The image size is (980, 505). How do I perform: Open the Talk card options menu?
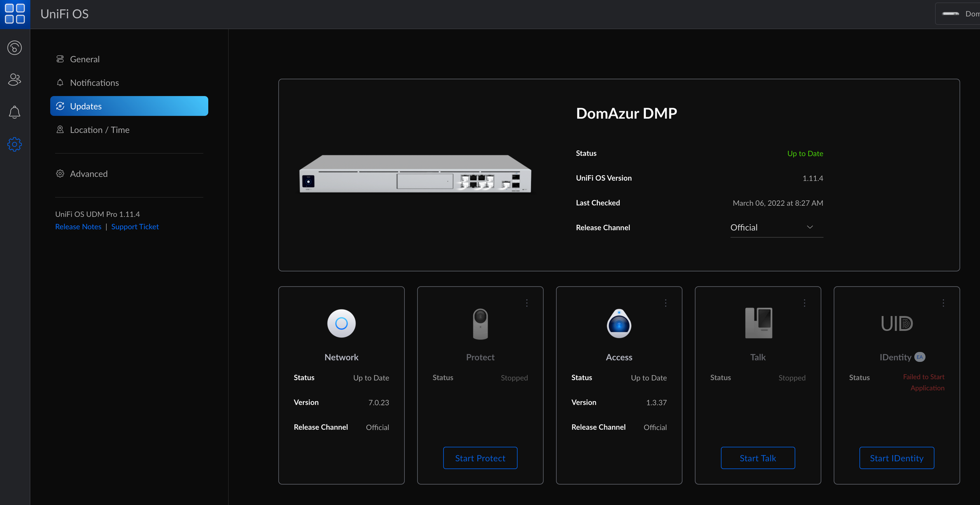click(805, 303)
